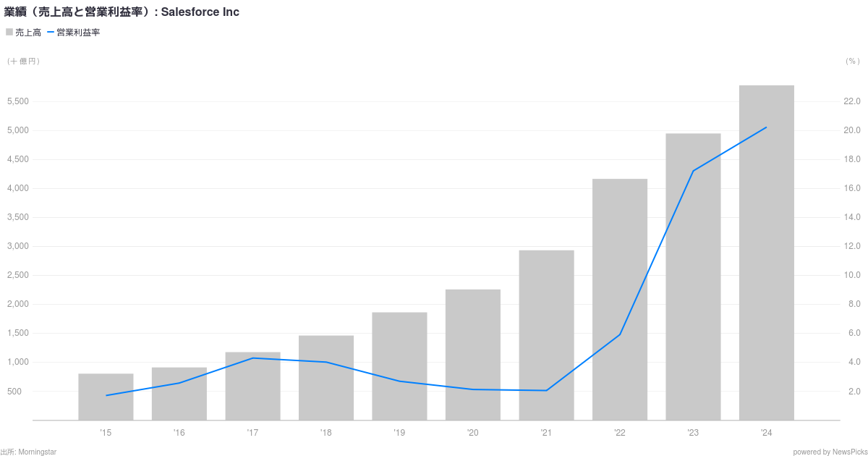The width and height of the screenshot is (868, 456).
Task: Click the '22 point on the blue margin line
Action: click(620, 334)
